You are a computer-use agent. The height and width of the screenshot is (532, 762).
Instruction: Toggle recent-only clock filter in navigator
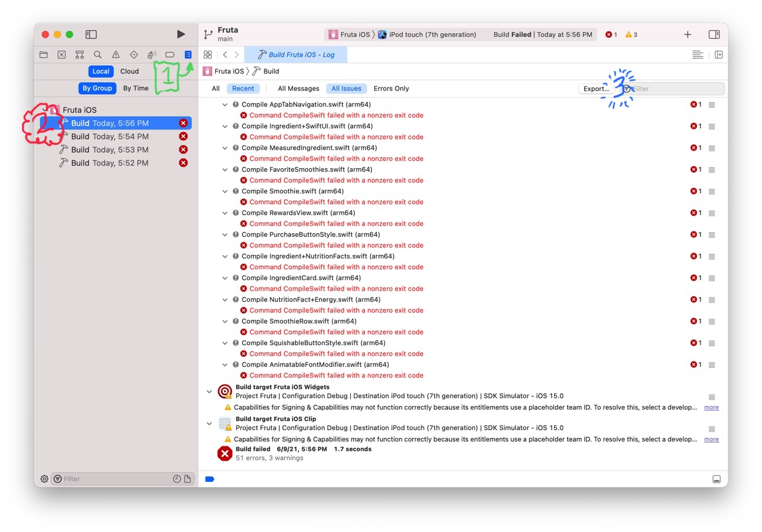point(177,479)
